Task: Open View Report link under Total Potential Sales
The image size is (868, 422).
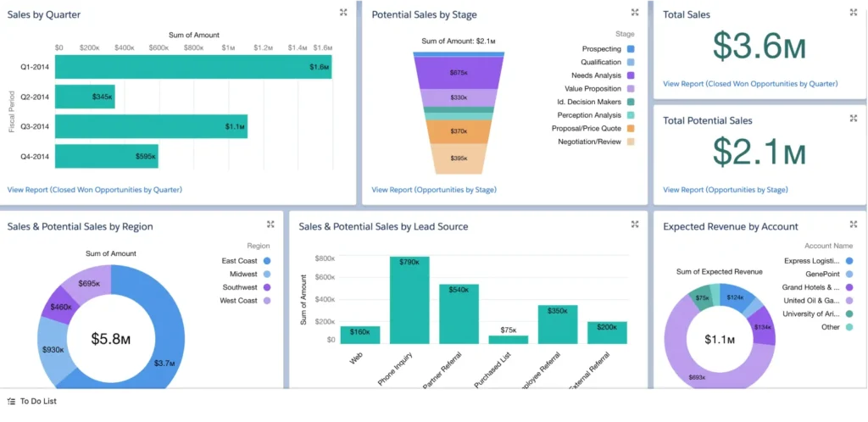Action: (x=725, y=190)
